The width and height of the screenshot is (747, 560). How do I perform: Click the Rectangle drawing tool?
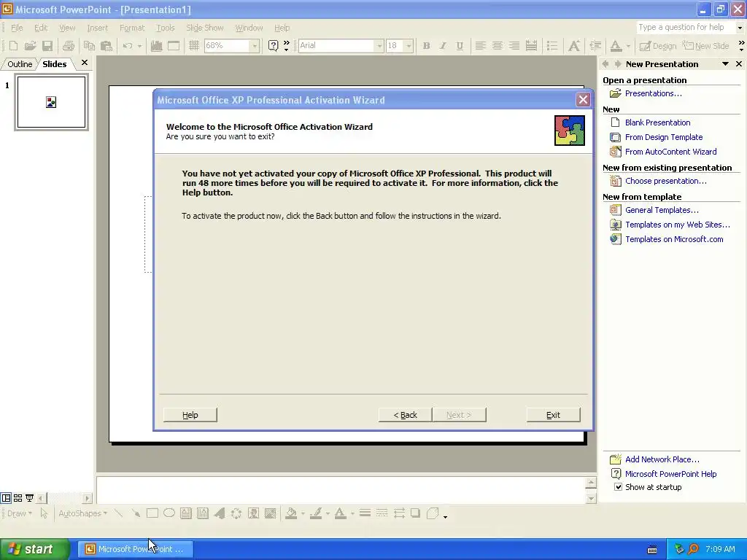pyautogui.click(x=152, y=513)
